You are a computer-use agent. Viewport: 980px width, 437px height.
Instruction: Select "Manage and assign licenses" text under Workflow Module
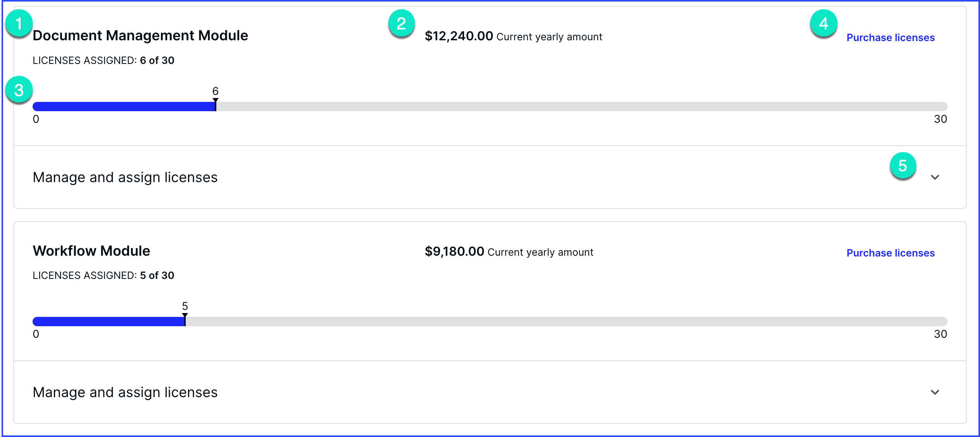point(125,392)
